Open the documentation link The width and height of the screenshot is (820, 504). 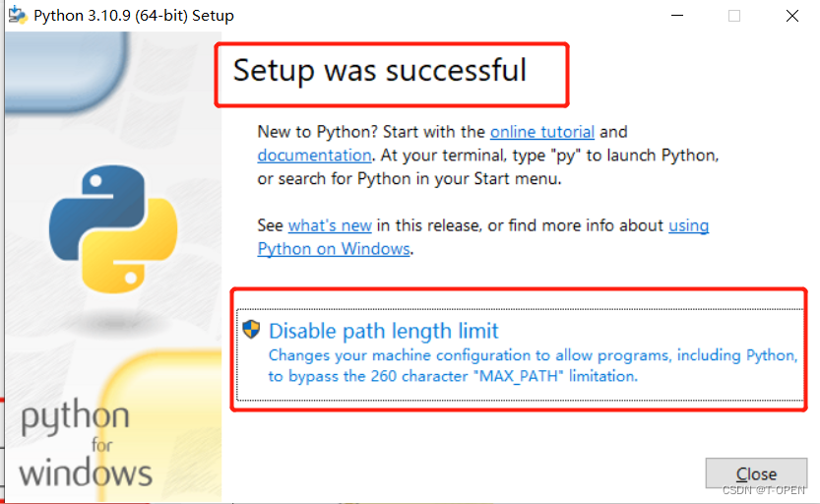(x=314, y=156)
